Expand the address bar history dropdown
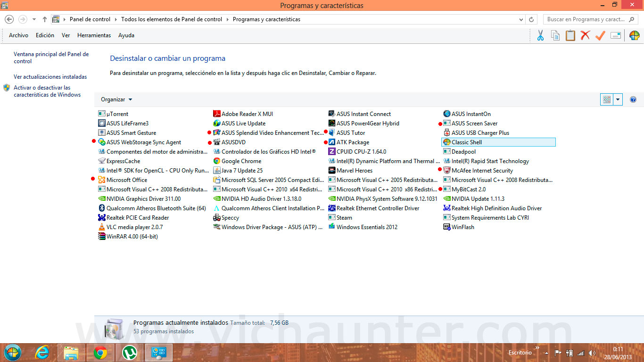Image resolution: width=644 pixels, height=362 pixels. (x=521, y=19)
